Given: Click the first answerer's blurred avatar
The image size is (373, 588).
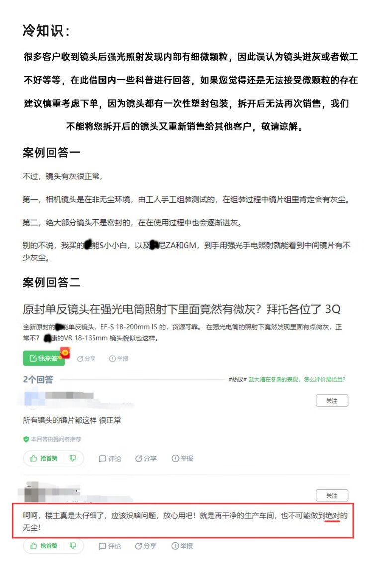Looking at the screenshot, I should coord(32,398).
